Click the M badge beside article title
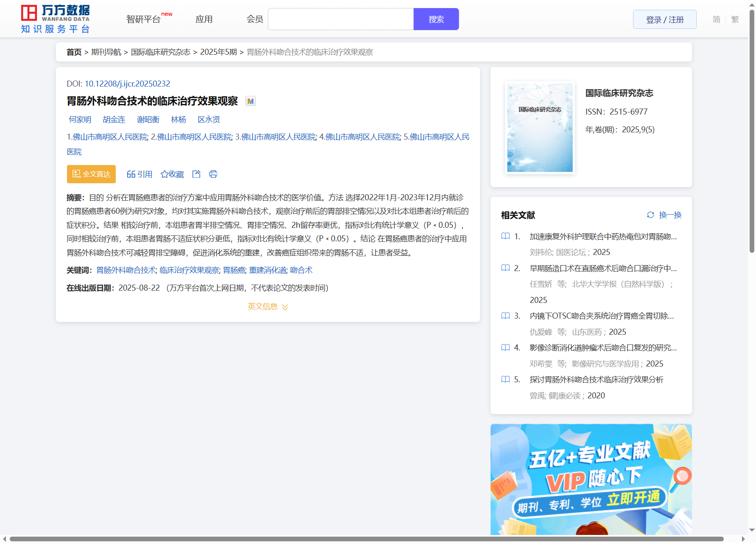 pos(251,101)
